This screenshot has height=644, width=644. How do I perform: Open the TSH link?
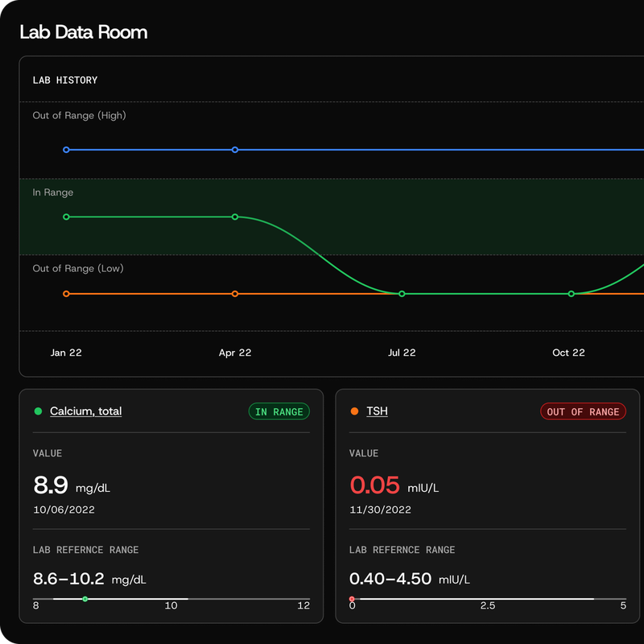point(377,411)
